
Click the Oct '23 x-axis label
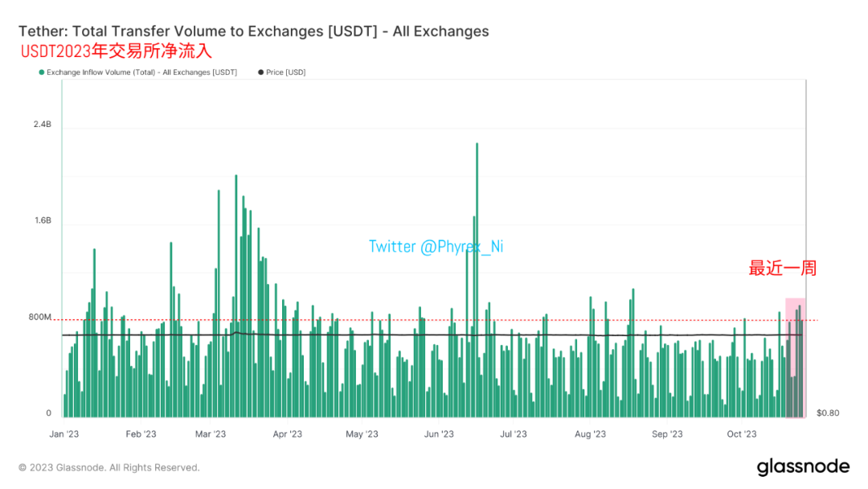[742, 434]
